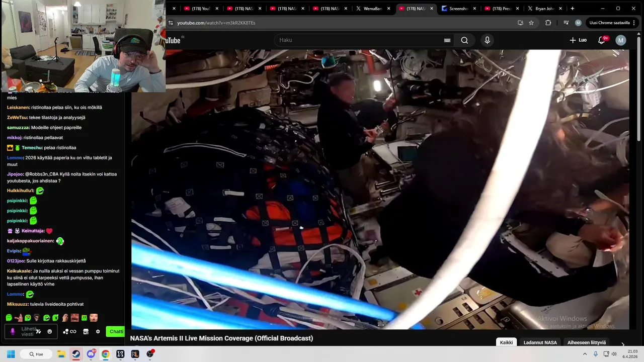This screenshot has width=644, height=362.
Task: Click the green Chatti button
Action: pos(116,331)
